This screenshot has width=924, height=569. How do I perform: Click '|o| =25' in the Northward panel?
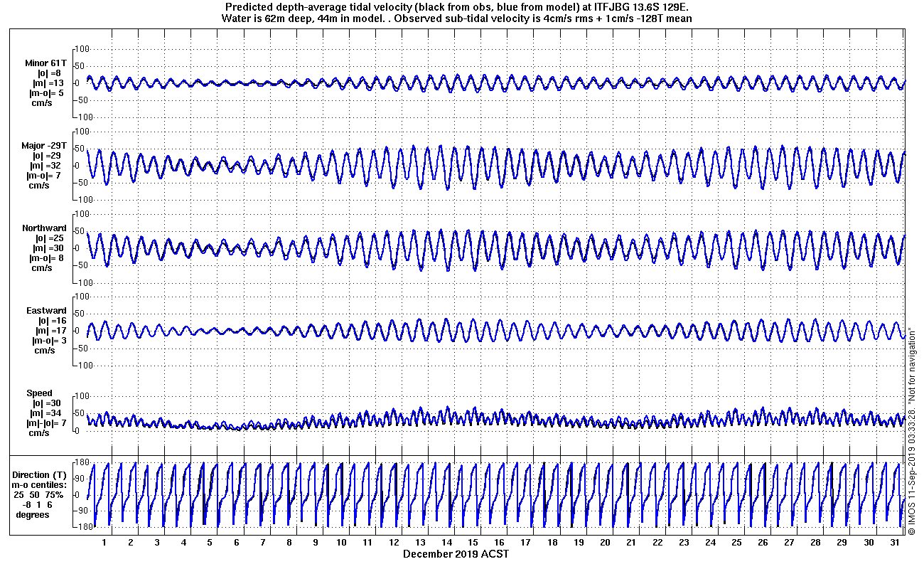point(50,238)
